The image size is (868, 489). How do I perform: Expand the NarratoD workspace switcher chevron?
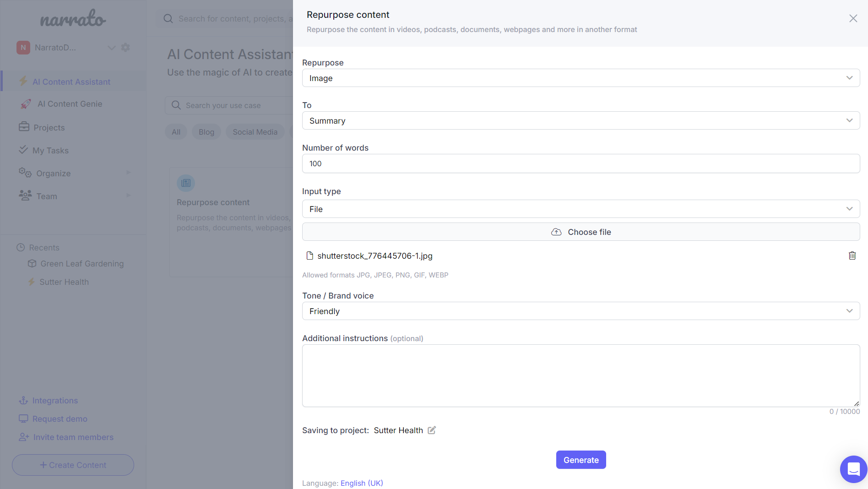coord(111,48)
